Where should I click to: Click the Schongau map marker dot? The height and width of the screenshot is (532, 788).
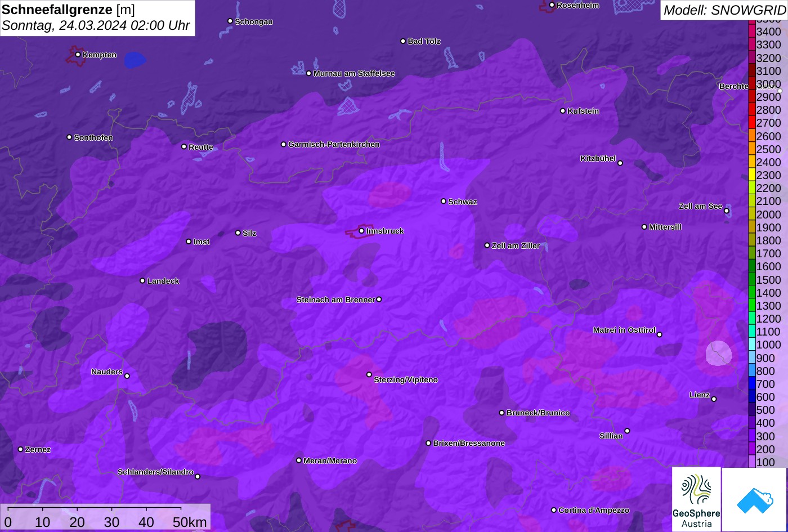pyautogui.click(x=230, y=21)
